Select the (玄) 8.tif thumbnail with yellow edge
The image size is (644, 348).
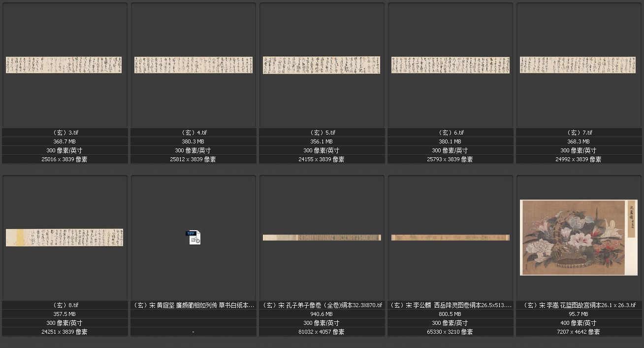click(x=64, y=238)
